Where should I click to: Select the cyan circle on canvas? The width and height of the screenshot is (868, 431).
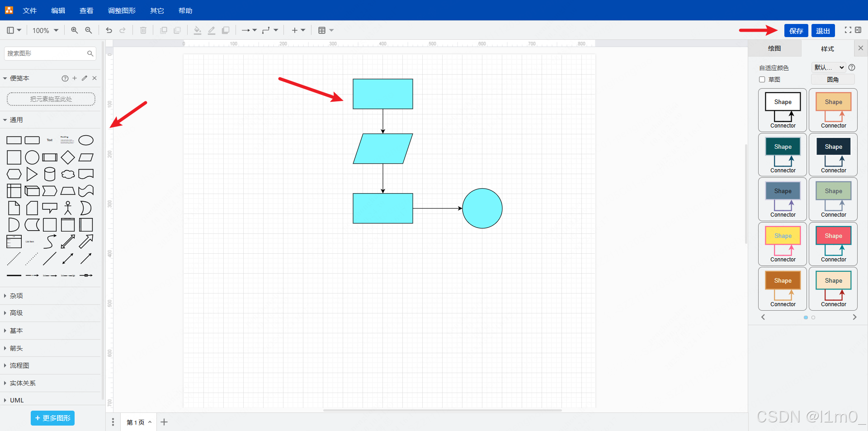[482, 208]
